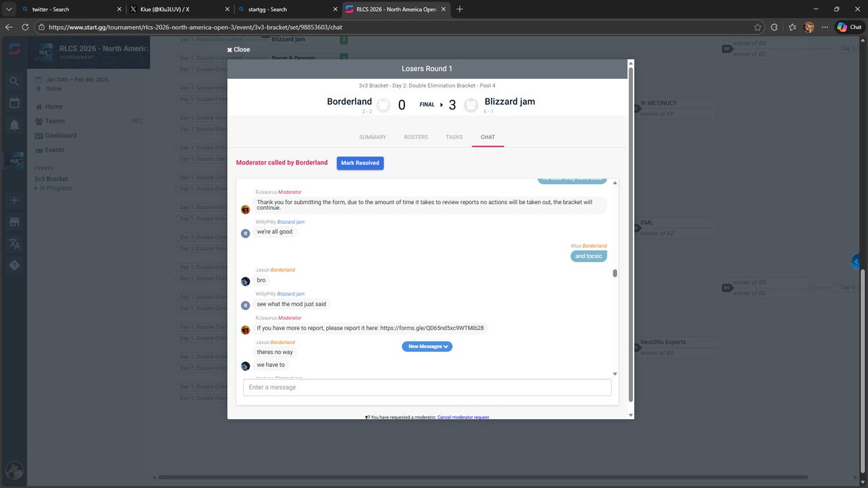The width and height of the screenshot is (868, 488).
Task: Open the SUMMARY tab
Action: pyautogui.click(x=373, y=137)
